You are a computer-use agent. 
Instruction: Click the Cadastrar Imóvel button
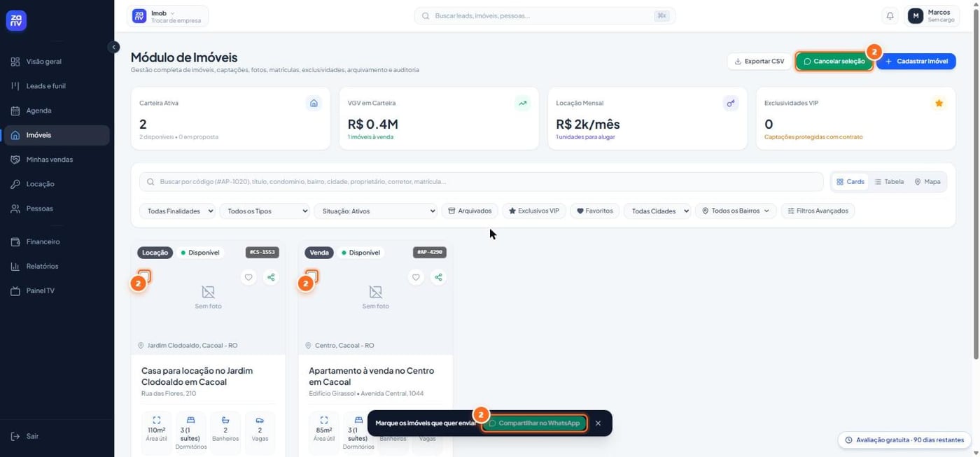click(x=916, y=62)
